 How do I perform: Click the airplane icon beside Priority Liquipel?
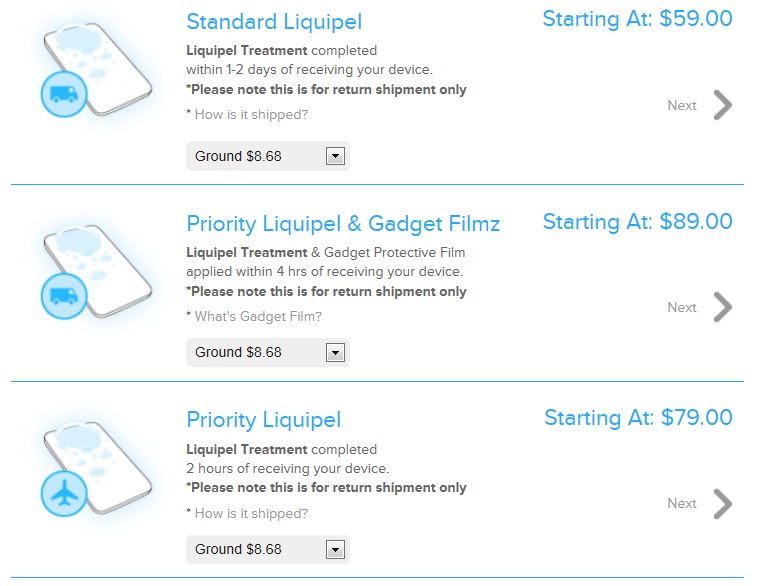[x=65, y=493]
